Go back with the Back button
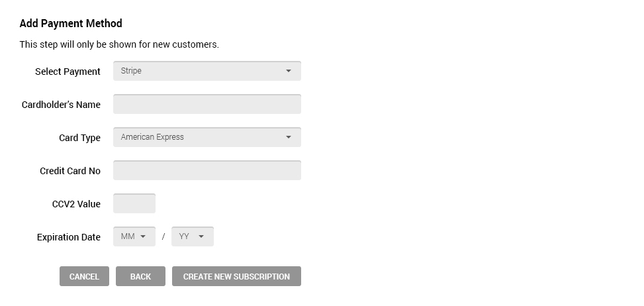The height and width of the screenshot is (306, 644). pos(140,276)
